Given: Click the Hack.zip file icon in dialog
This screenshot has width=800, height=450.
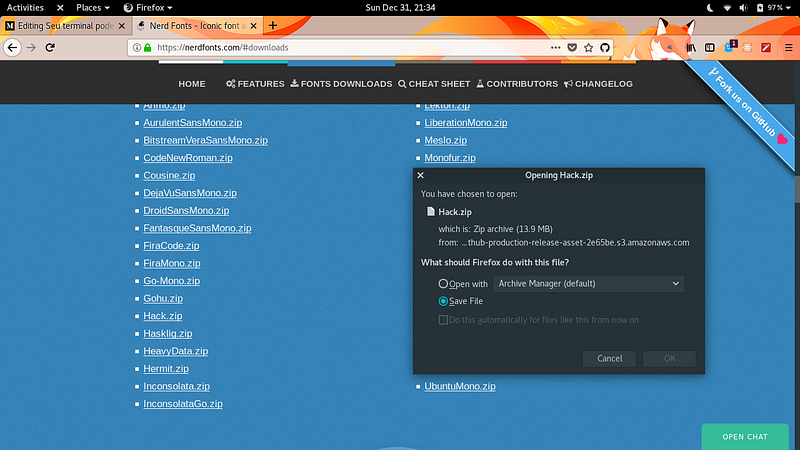Looking at the screenshot, I should pos(431,211).
